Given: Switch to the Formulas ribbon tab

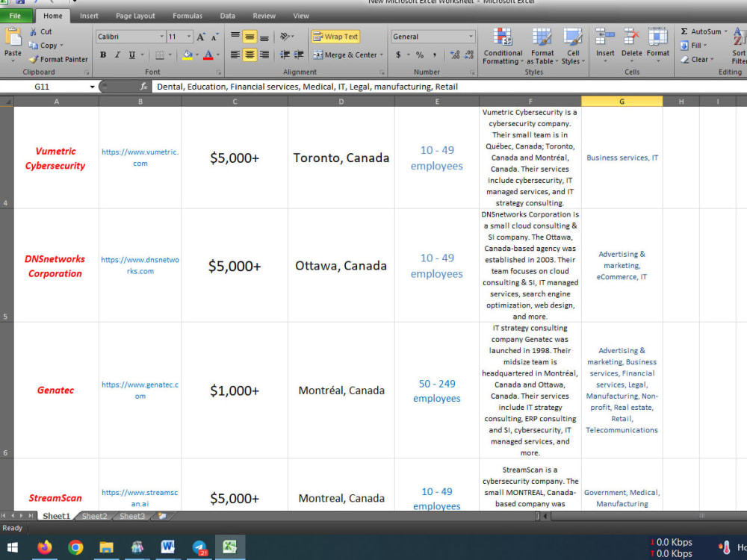Looking at the screenshot, I should coord(187,16).
